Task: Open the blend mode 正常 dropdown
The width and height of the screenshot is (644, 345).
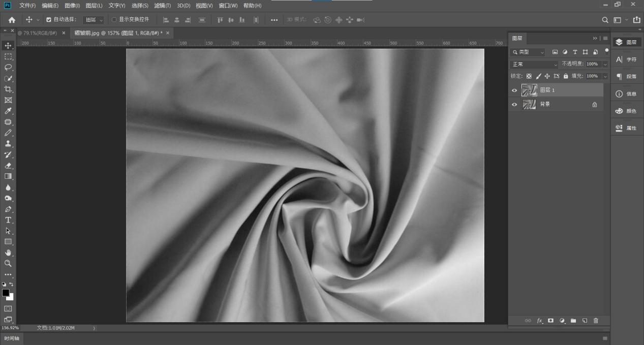Action: click(534, 65)
